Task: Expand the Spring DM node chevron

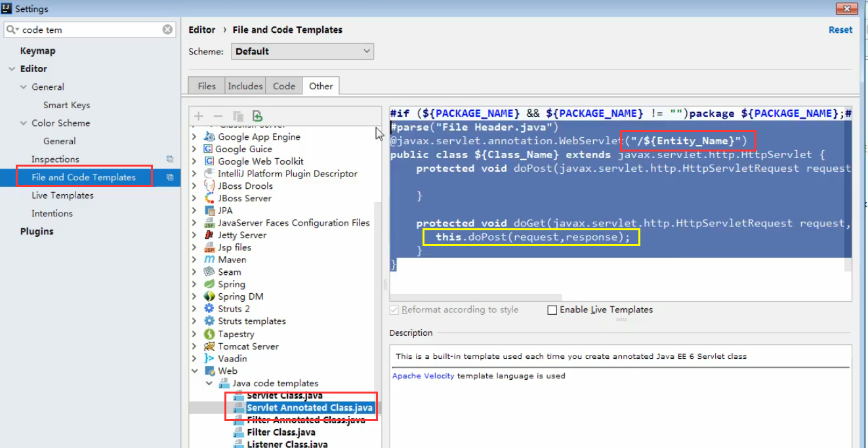Action: [x=194, y=296]
